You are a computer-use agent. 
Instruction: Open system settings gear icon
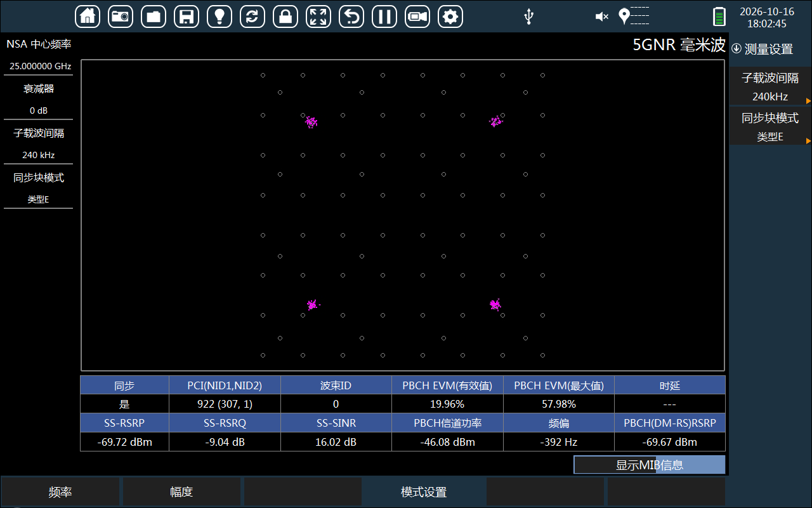click(450, 17)
